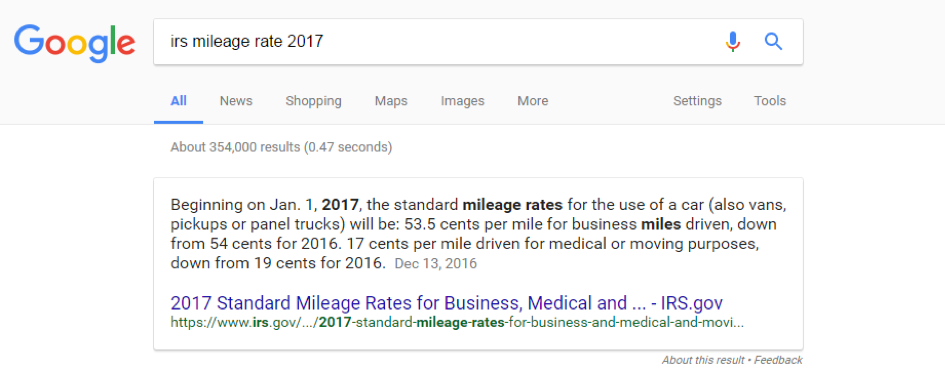The image size is (945, 385).
Task: Start voice search with microphone icon
Action: tap(732, 42)
